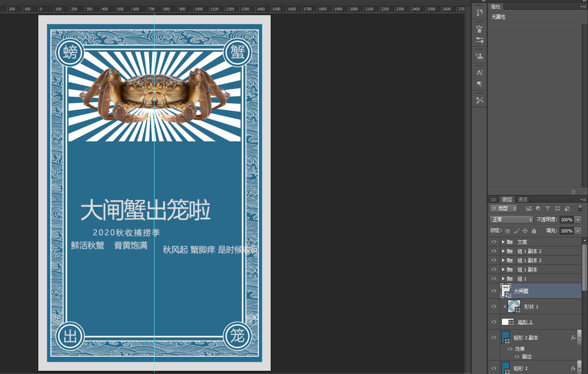
Task: Hide the 矩形 2 副本 layer
Action: coord(494,338)
